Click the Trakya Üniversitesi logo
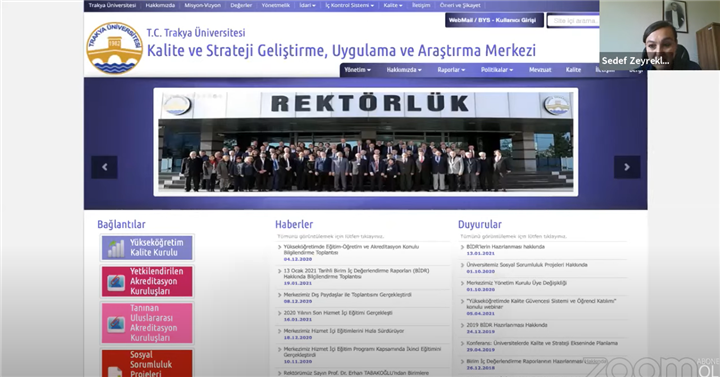 [x=115, y=48]
